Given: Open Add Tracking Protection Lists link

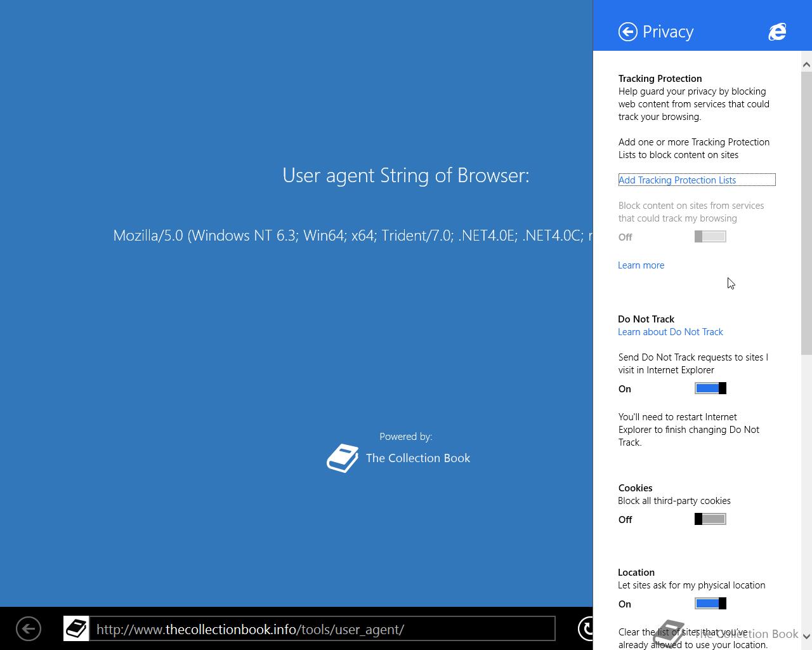Looking at the screenshot, I should tap(678, 180).
